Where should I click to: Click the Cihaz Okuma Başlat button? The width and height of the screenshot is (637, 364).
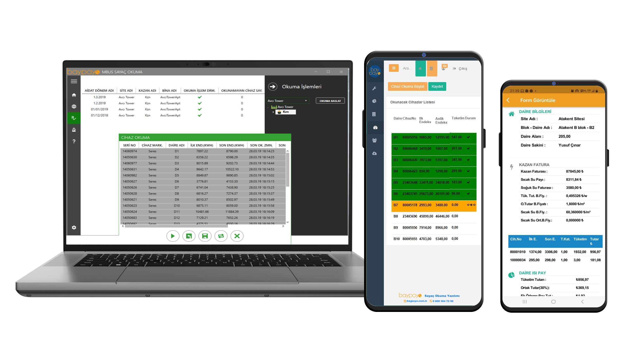point(406,86)
